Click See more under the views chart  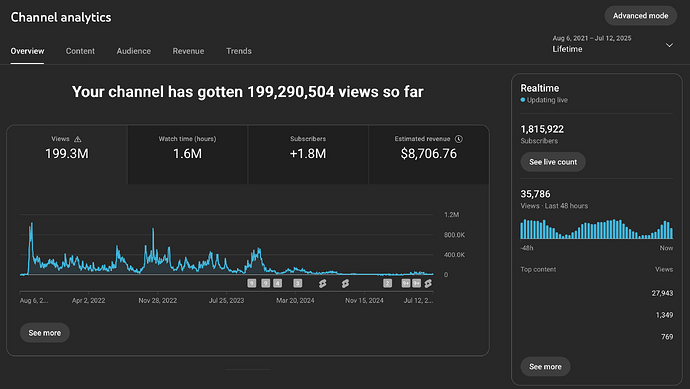tap(45, 333)
